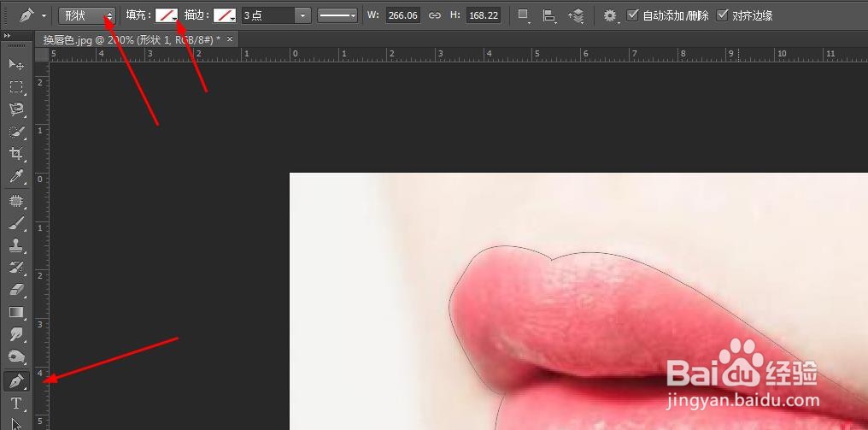Screen dimensions: 868x430
Task: Select the Rectangular Marquee tool
Action: click(16, 87)
